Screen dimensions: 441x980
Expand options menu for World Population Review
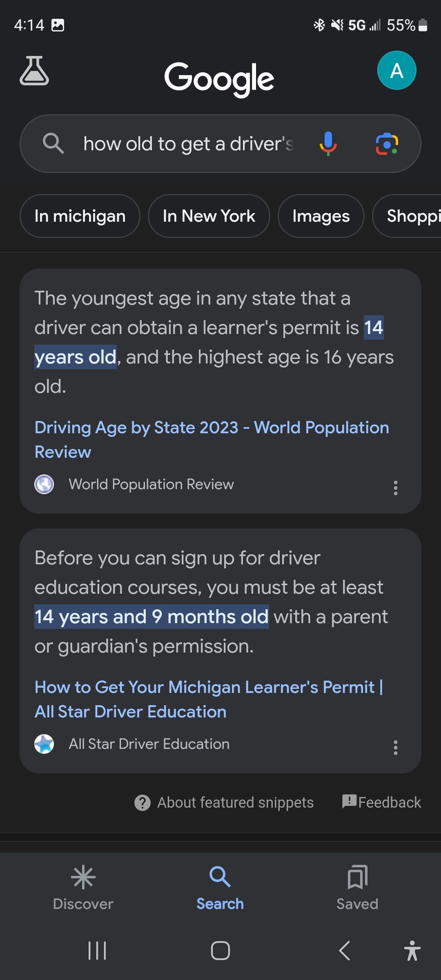point(395,488)
